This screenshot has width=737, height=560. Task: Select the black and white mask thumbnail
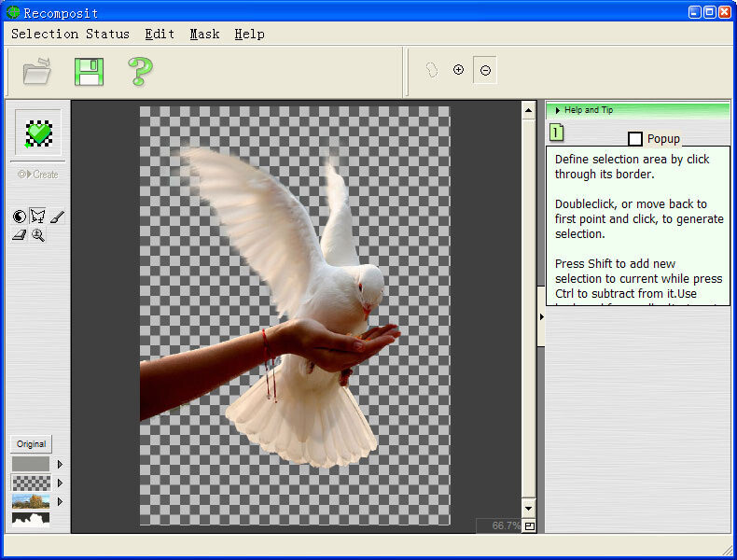[x=31, y=519]
